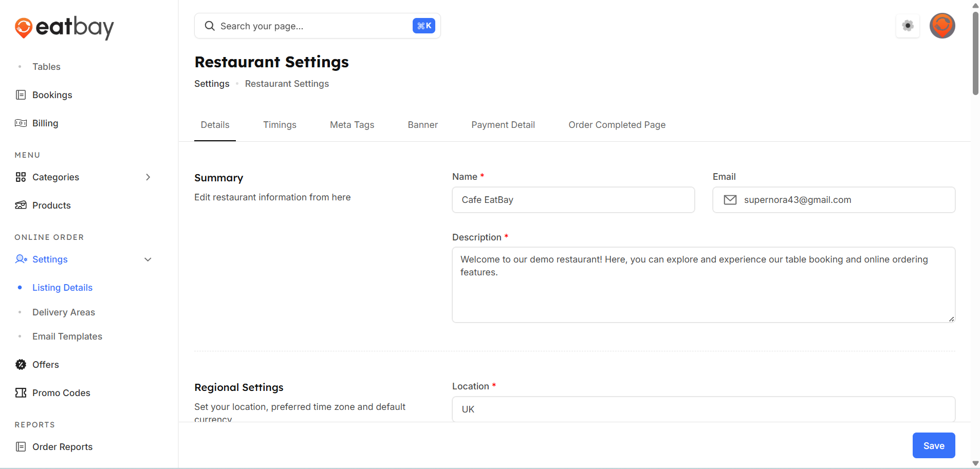Open Order Reports

click(62, 447)
